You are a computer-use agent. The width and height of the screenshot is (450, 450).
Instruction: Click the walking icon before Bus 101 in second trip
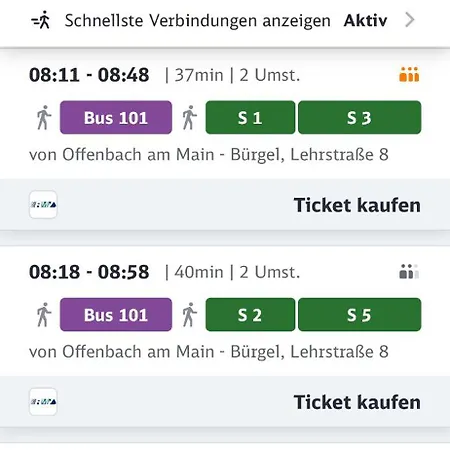pos(44,314)
